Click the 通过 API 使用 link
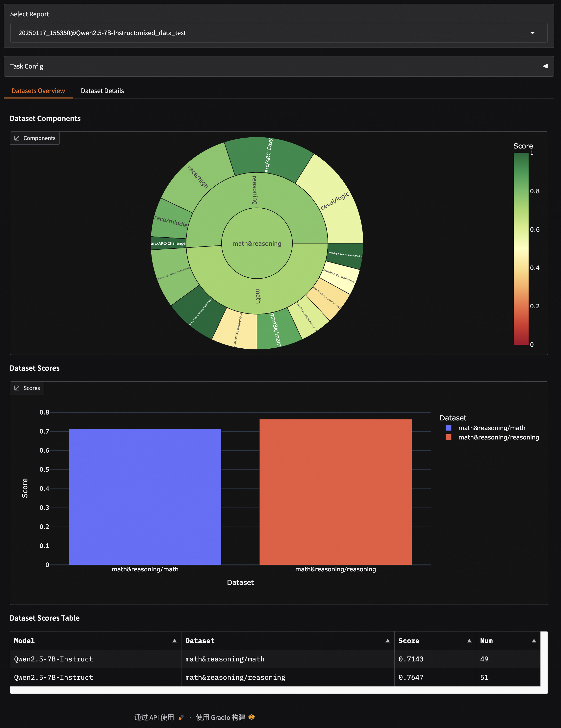The height and width of the screenshot is (728, 561). click(154, 717)
